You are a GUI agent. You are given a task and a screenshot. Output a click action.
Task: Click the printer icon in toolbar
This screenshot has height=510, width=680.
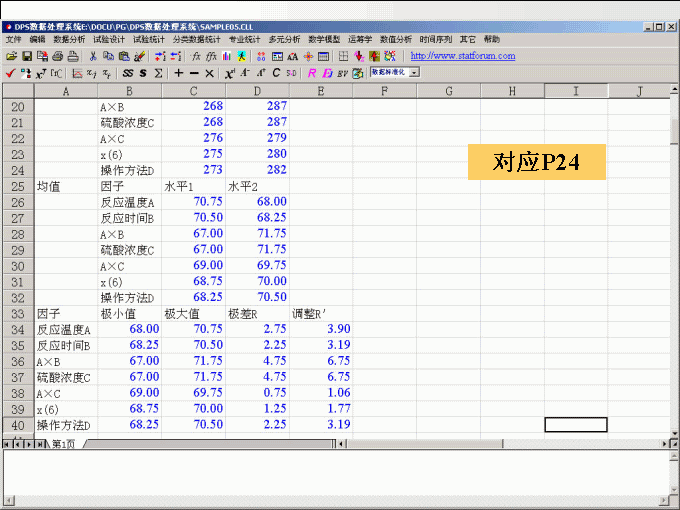(x=58, y=56)
